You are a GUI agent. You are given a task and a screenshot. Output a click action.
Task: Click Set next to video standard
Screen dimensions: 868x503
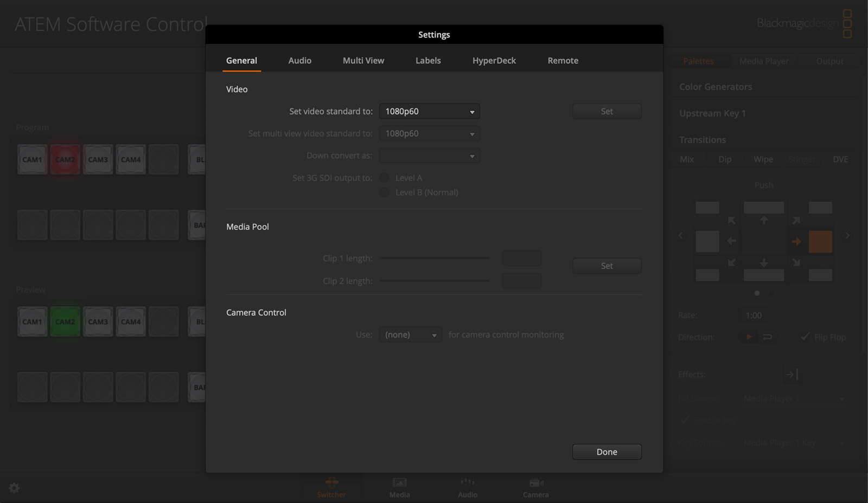click(607, 111)
